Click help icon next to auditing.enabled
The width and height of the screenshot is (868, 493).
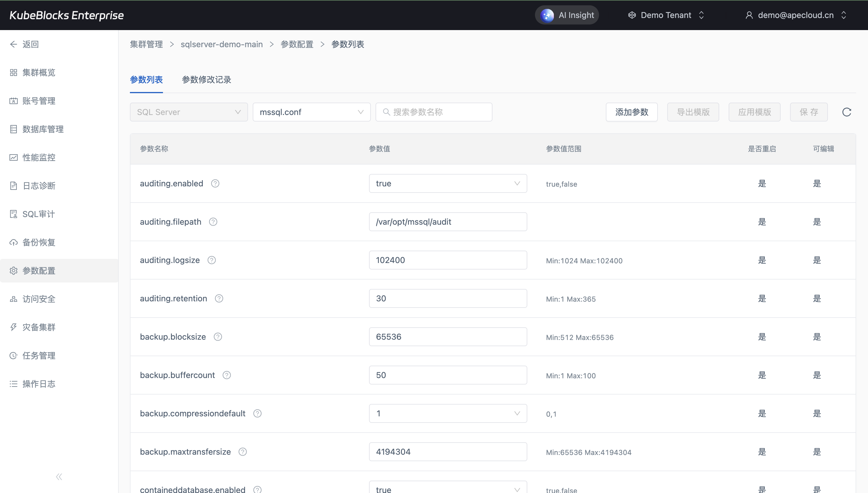pos(215,183)
